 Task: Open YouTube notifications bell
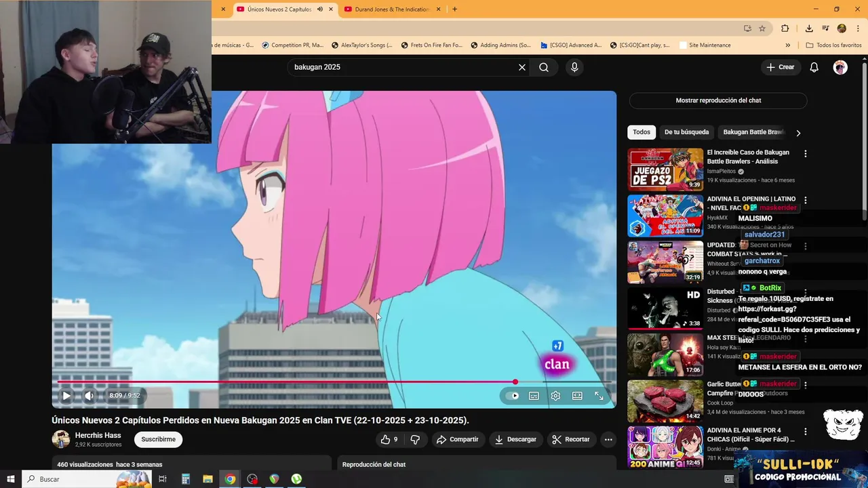(814, 67)
